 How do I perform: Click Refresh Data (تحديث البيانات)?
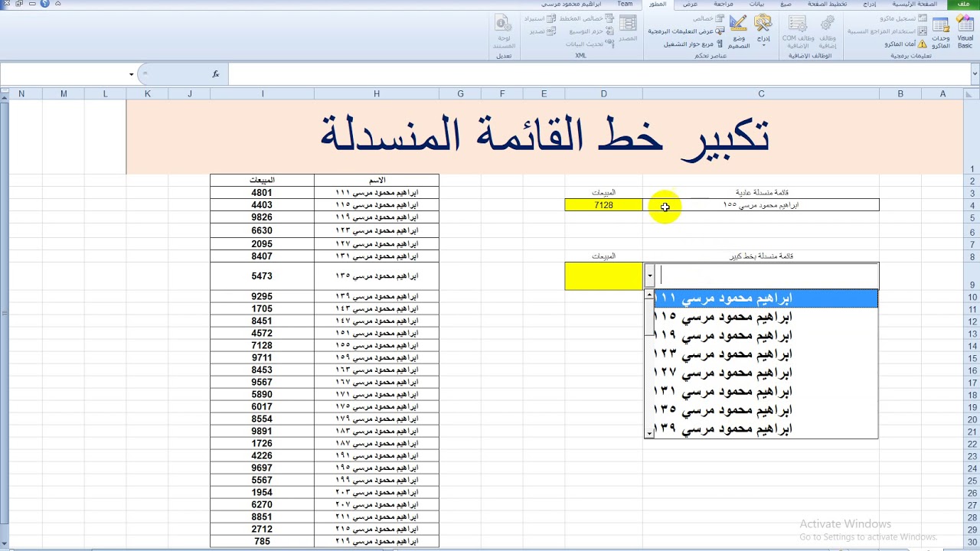590,44
